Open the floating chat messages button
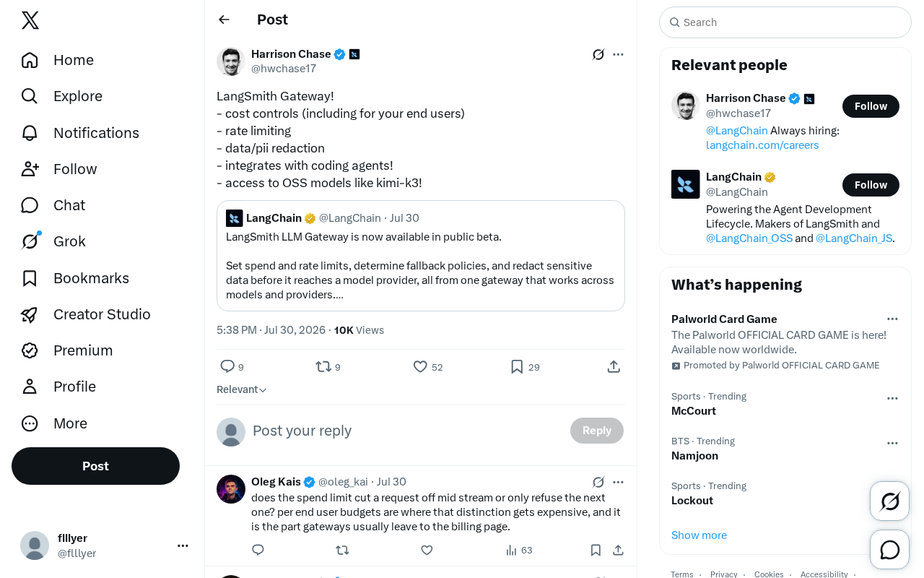This screenshot has height=578, width=924. [890, 550]
